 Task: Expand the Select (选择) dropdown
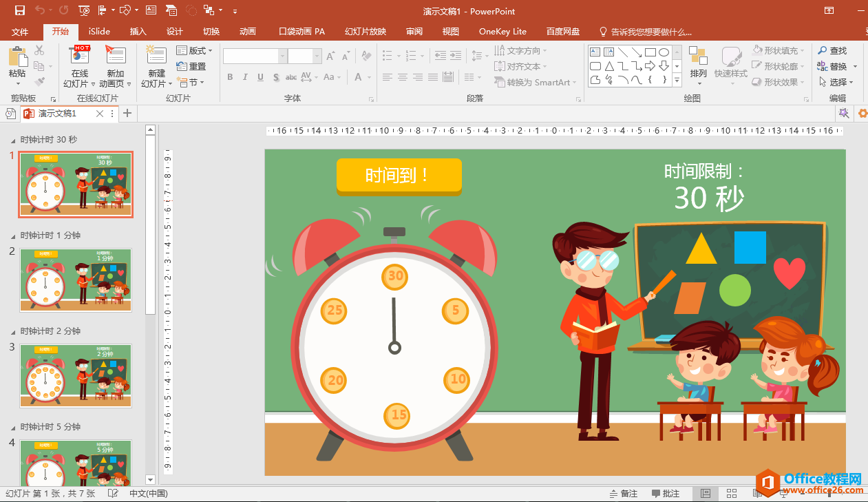point(838,82)
